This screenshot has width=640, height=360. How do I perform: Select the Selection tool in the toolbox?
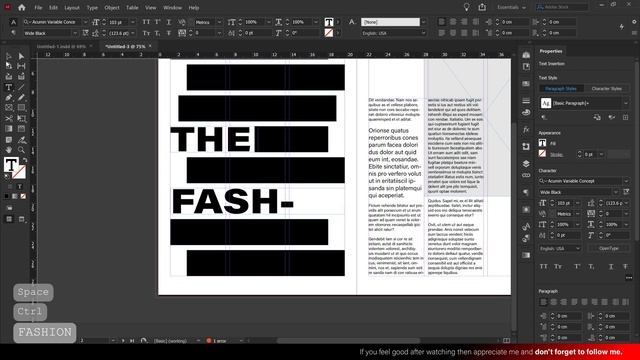pyautogui.click(x=9, y=56)
